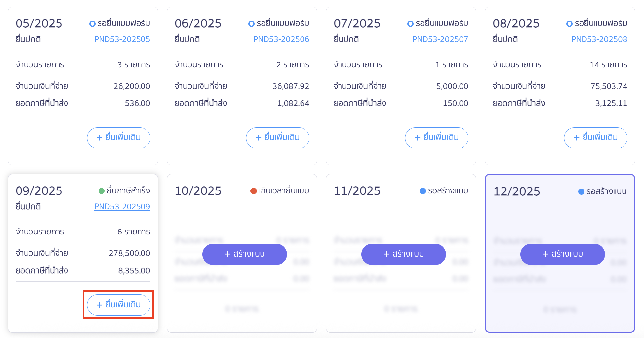
Task: Open the PND53-202506 form link
Action: pyautogui.click(x=281, y=39)
